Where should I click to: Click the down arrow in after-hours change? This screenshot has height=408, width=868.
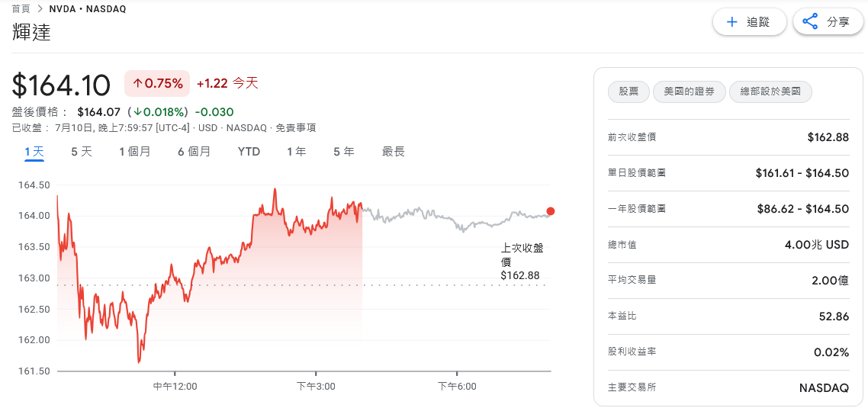click(x=137, y=112)
